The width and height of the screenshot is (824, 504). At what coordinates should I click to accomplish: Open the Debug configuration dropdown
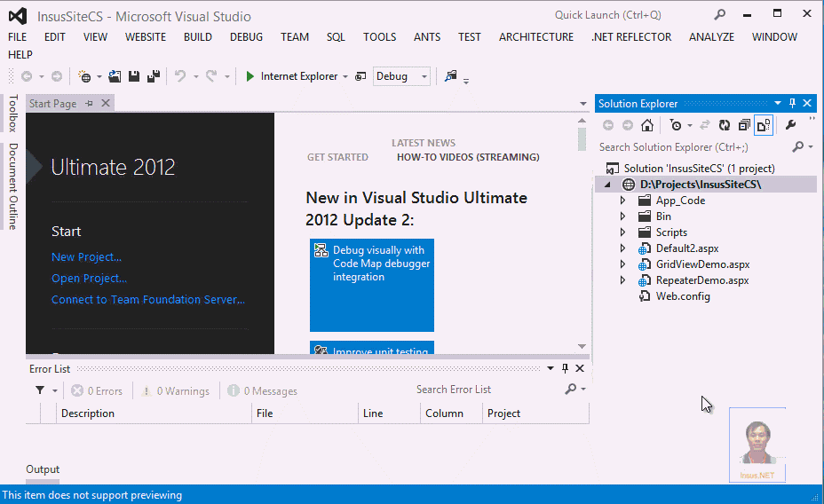[x=401, y=76]
